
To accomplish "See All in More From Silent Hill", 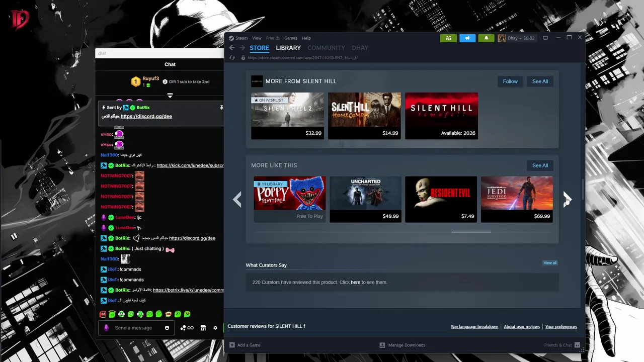I will point(540,81).
